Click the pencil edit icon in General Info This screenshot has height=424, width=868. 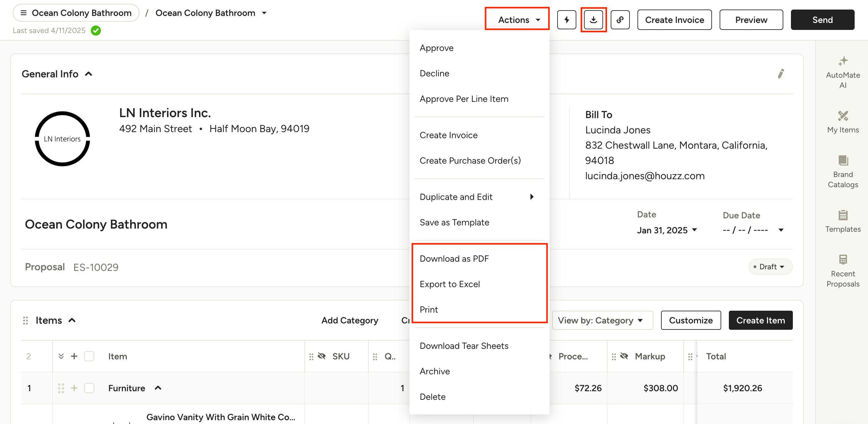780,74
